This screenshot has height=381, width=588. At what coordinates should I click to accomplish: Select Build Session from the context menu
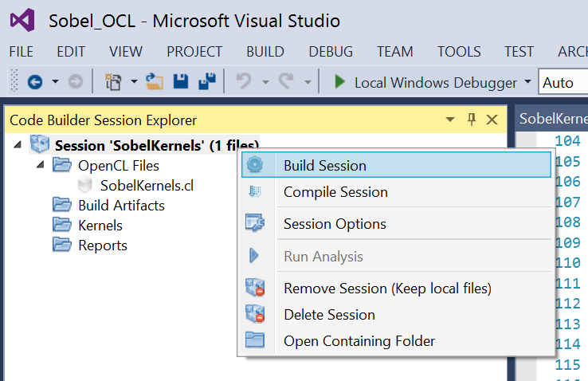pos(396,165)
